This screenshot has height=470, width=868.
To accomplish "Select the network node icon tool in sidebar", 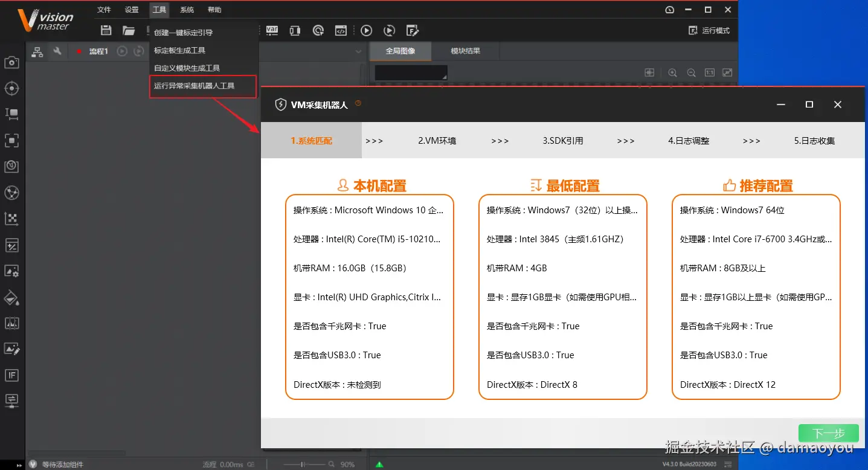I will coord(11,193).
